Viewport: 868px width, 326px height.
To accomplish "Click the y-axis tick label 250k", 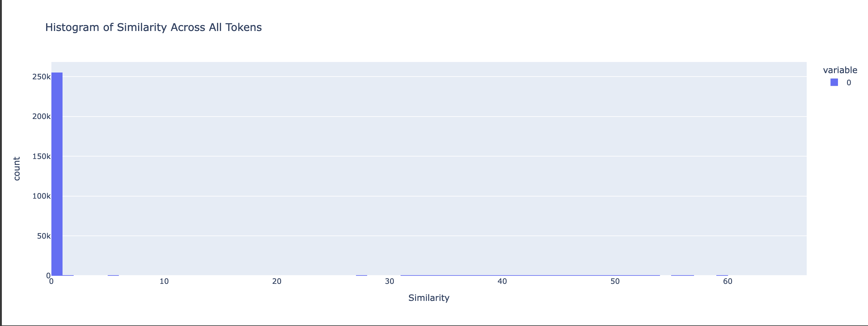I will [x=41, y=77].
